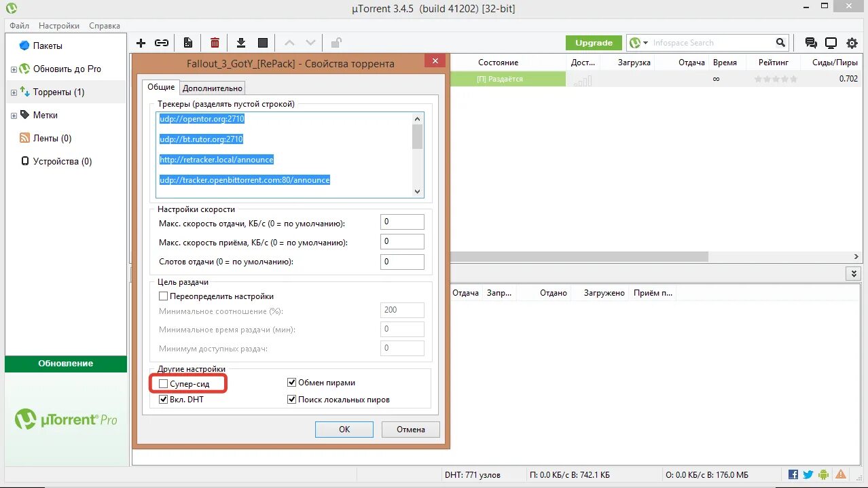Select Метки in the sidebar
The image size is (868, 488).
(x=46, y=115)
